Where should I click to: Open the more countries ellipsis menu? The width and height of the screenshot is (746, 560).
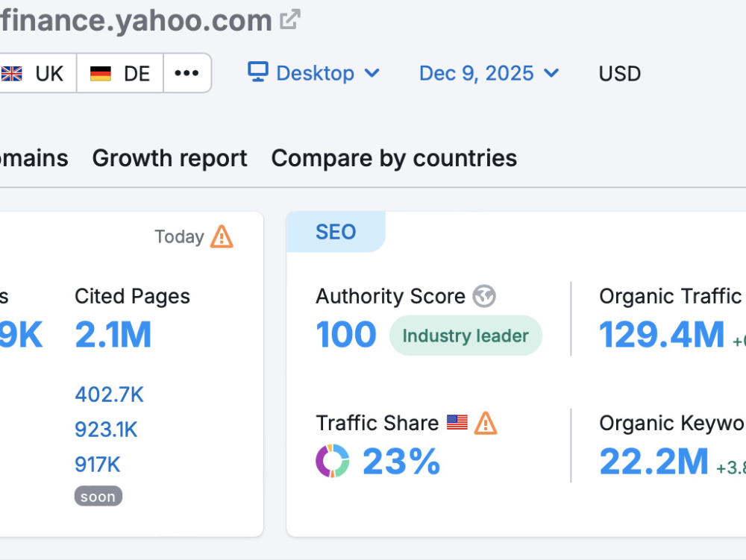186,73
